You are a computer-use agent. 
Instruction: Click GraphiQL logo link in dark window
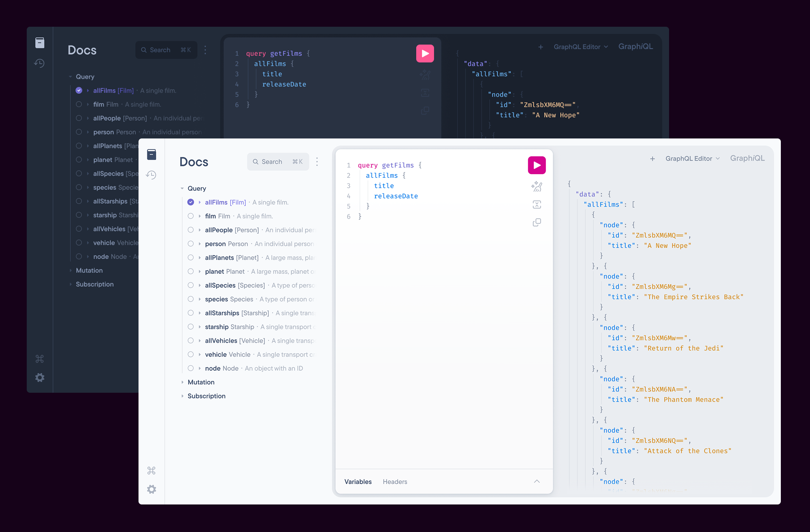tap(635, 47)
